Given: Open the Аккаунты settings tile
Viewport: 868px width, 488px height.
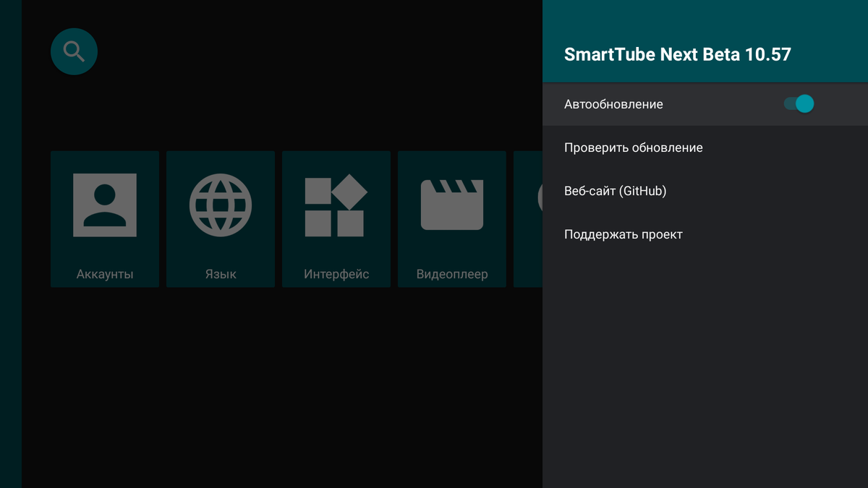Looking at the screenshot, I should 105,219.
